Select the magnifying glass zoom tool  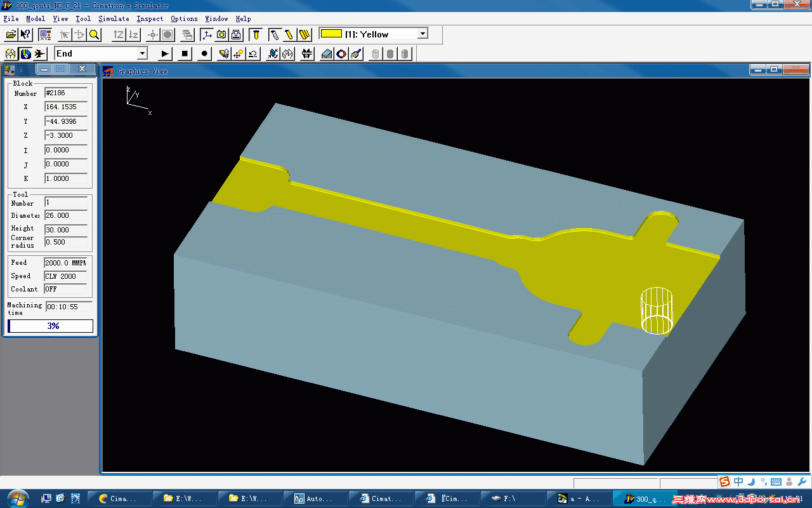(x=94, y=34)
